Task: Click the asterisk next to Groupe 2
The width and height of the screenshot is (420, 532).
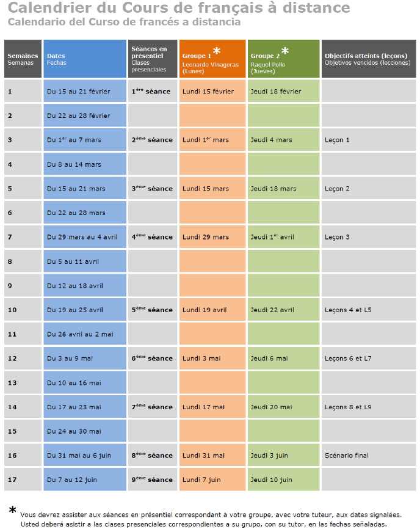Action: (x=284, y=51)
